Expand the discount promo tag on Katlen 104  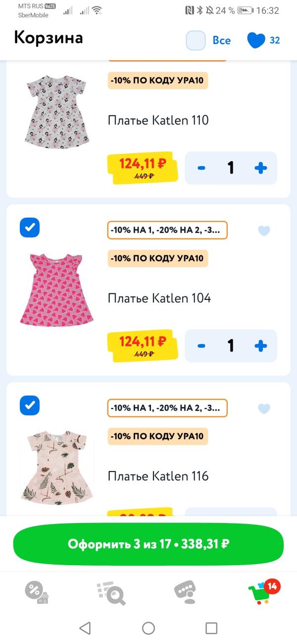point(167,230)
